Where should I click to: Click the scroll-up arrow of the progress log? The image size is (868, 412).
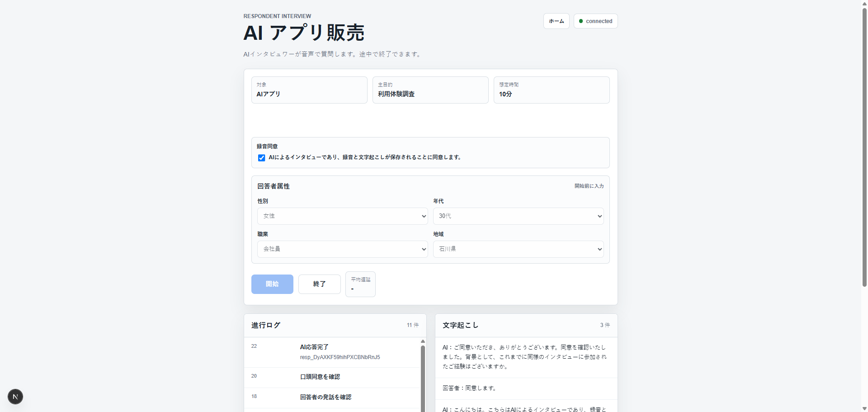pyautogui.click(x=423, y=341)
